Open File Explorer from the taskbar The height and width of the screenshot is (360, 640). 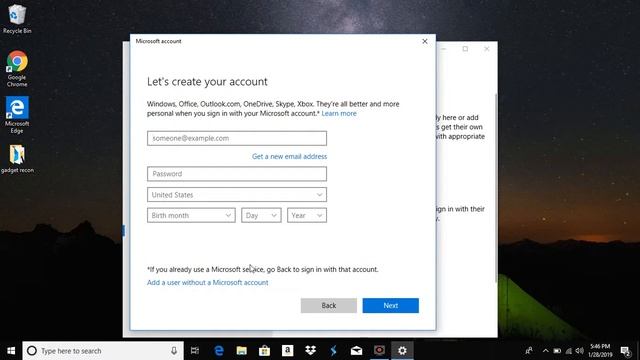(x=242, y=351)
